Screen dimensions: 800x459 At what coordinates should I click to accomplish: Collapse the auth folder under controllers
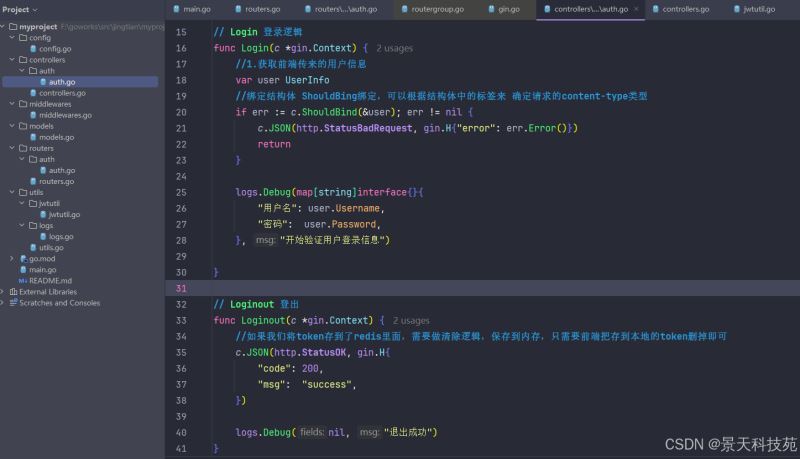click(x=22, y=71)
